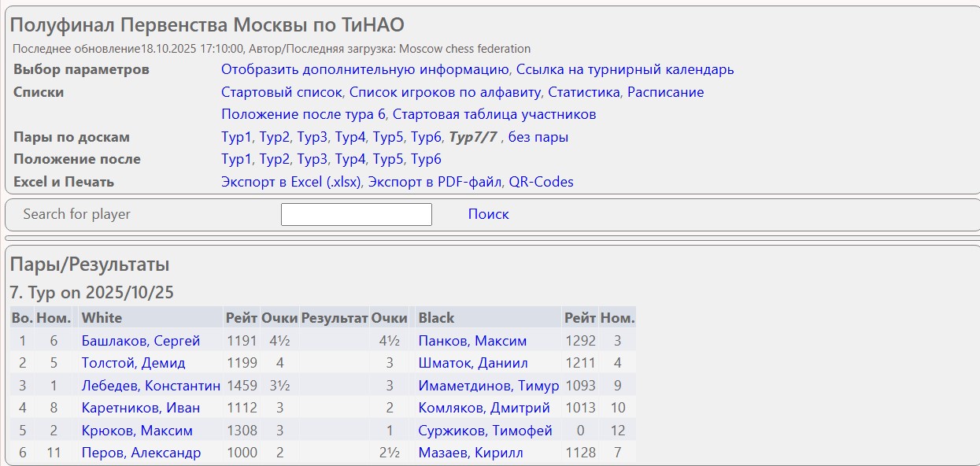Select Тур7/7 pairings link

pos(472,137)
